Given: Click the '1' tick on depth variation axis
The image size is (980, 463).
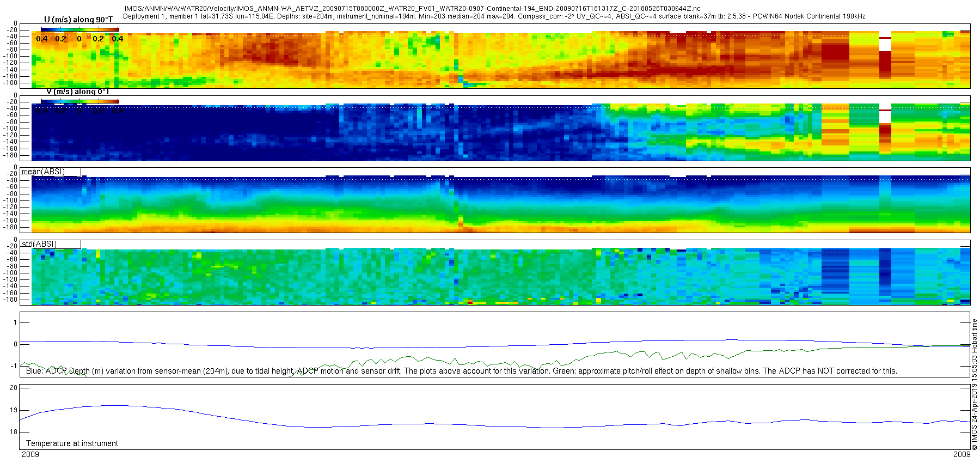Looking at the screenshot, I should pos(16,322).
